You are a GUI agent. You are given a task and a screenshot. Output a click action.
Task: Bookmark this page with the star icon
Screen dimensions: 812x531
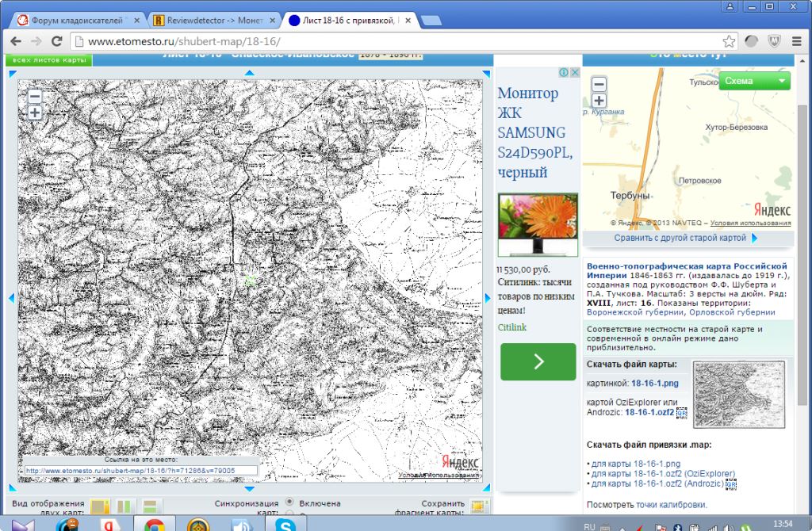tap(729, 41)
